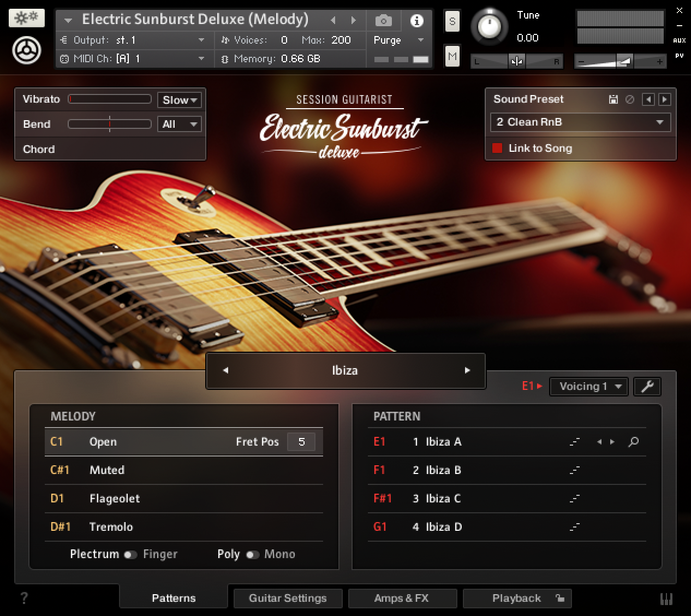Click the camera snapshot icon
The height and width of the screenshot is (616, 691).
point(383,21)
